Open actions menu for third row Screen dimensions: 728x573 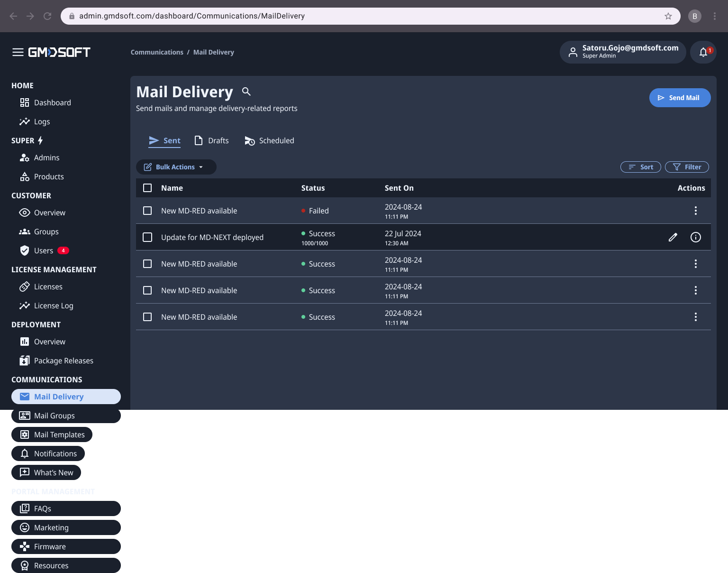tap(696, 264)
